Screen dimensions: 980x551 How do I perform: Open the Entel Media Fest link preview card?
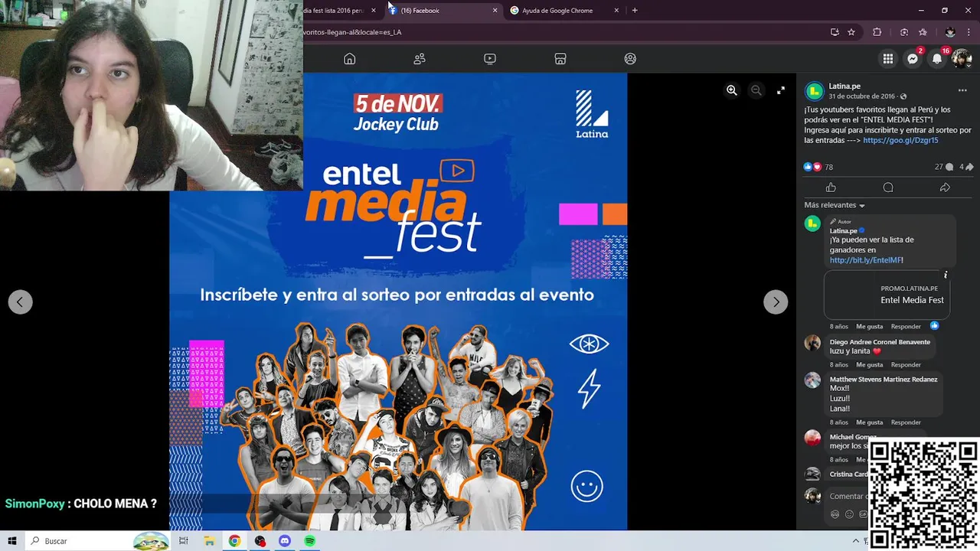(887, 295)
